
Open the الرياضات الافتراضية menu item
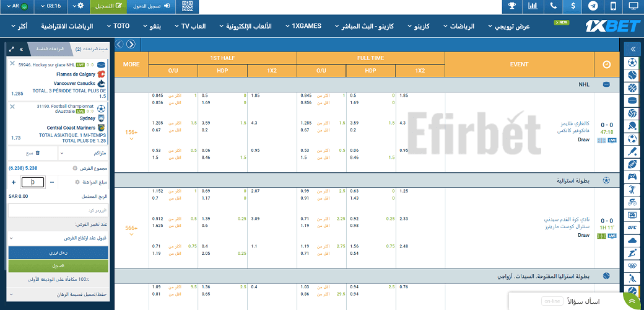67,26
